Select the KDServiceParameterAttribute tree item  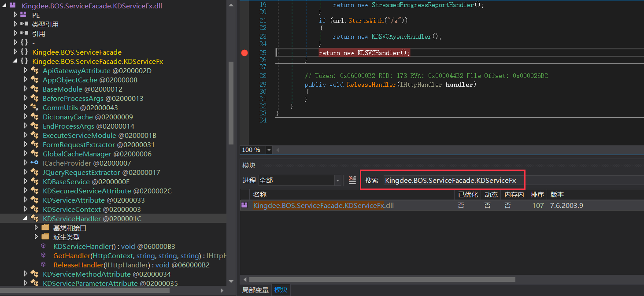point(110,283)
